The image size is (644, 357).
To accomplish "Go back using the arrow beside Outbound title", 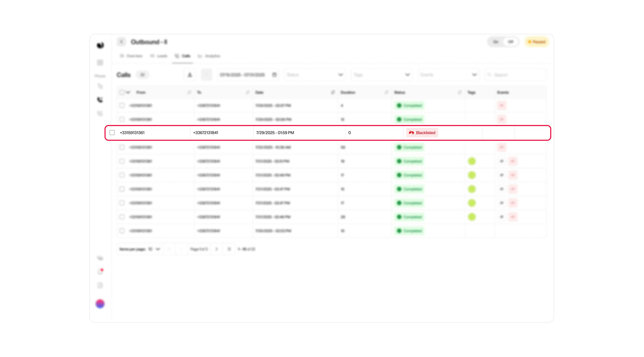I will (122, 42).
